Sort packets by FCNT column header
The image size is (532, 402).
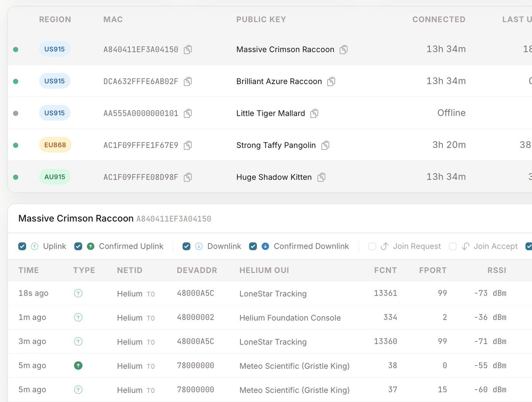click(386, 270)
